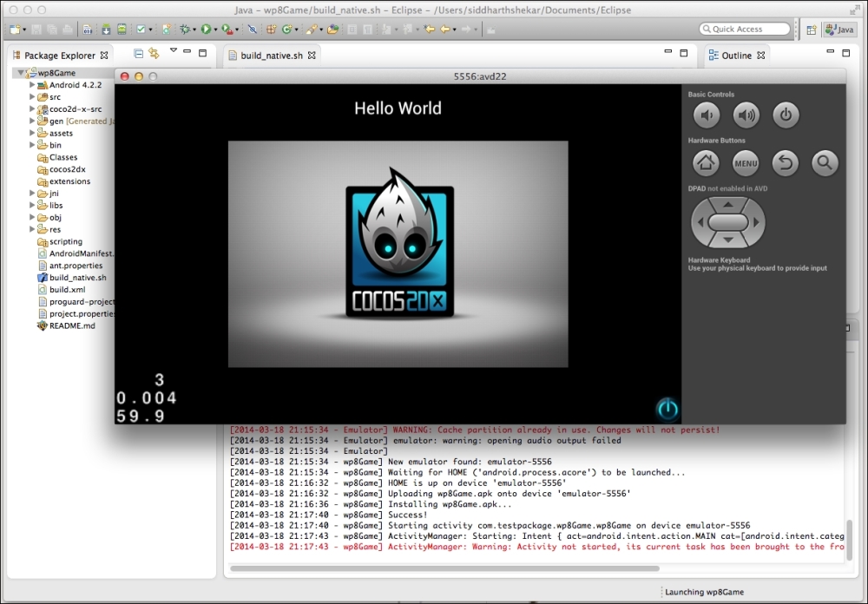This screenshot has height=604, width=868.
Task: Expand the jni folder
Action: (32, 194)
